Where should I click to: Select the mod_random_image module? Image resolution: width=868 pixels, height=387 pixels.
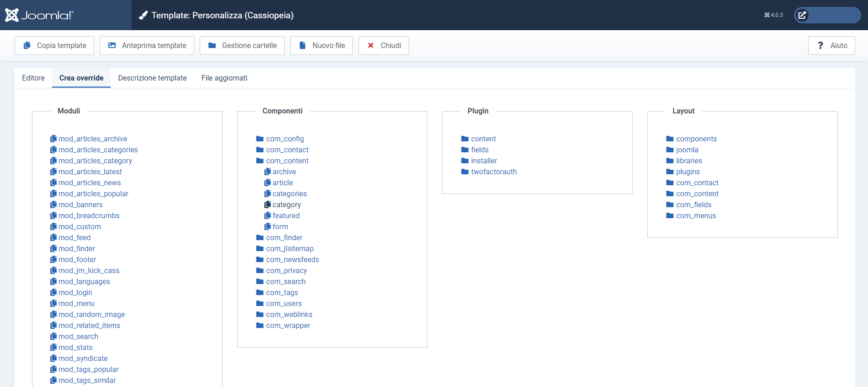(x=88, y=314)
